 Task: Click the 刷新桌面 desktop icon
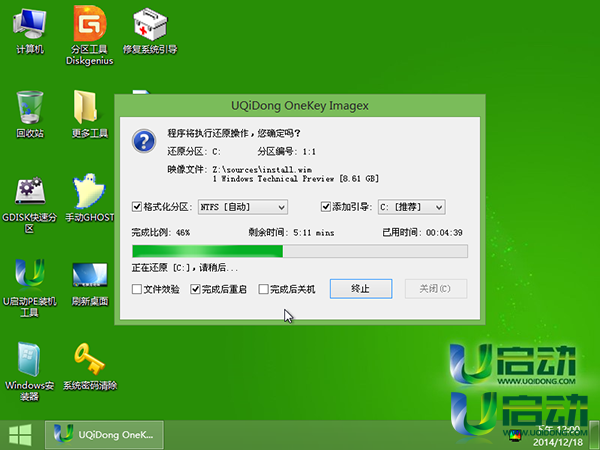tap(90, 284)
